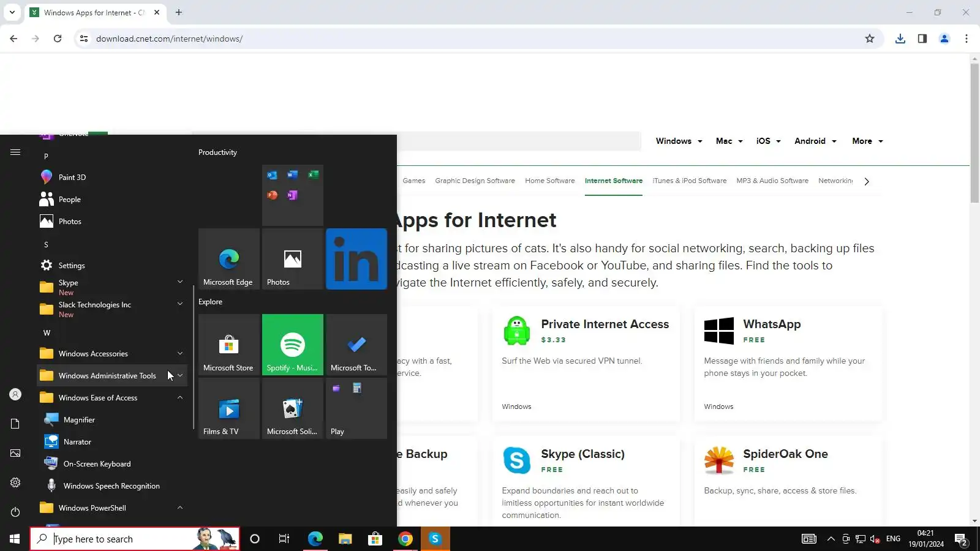The image size is (980, 551).
Task: Open the Microsoft To Do tile
Action: point(356,345)
